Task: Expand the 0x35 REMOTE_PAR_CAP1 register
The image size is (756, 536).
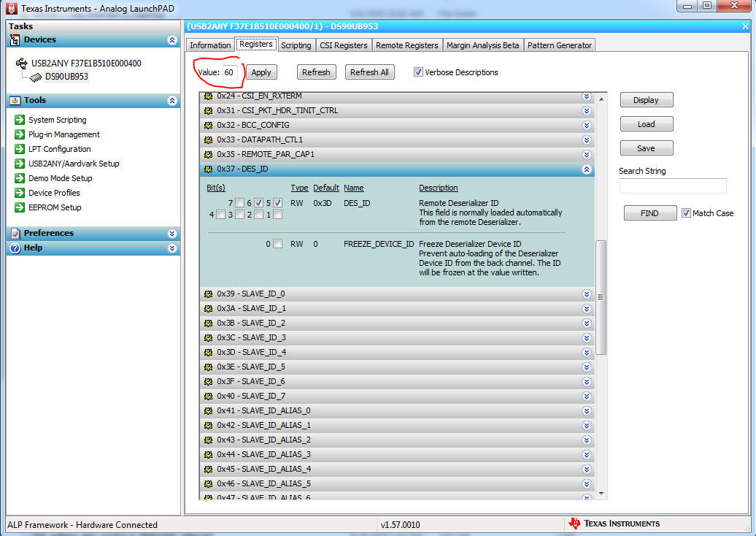Action: click(x=587, y=155)
